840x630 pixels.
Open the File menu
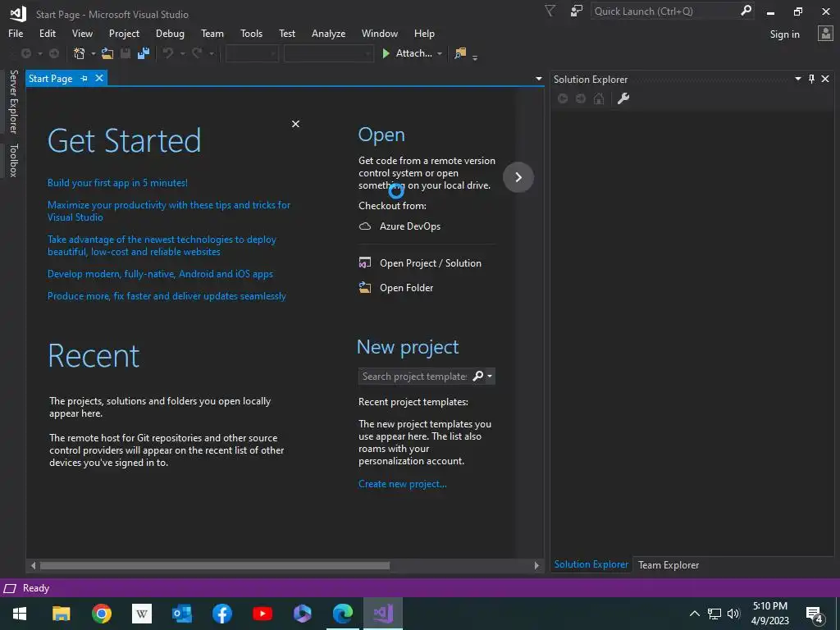[16, 33]
